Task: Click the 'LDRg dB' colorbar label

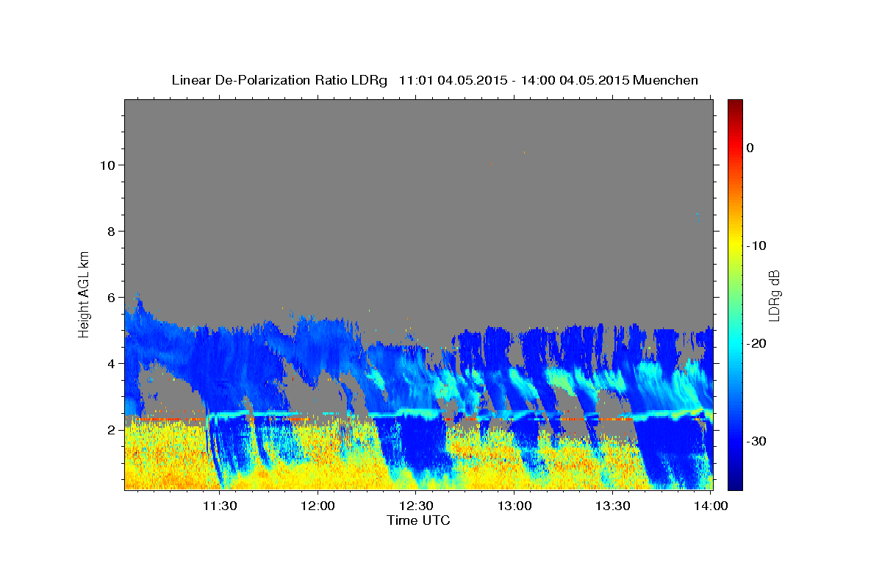Action: [774, 295]
